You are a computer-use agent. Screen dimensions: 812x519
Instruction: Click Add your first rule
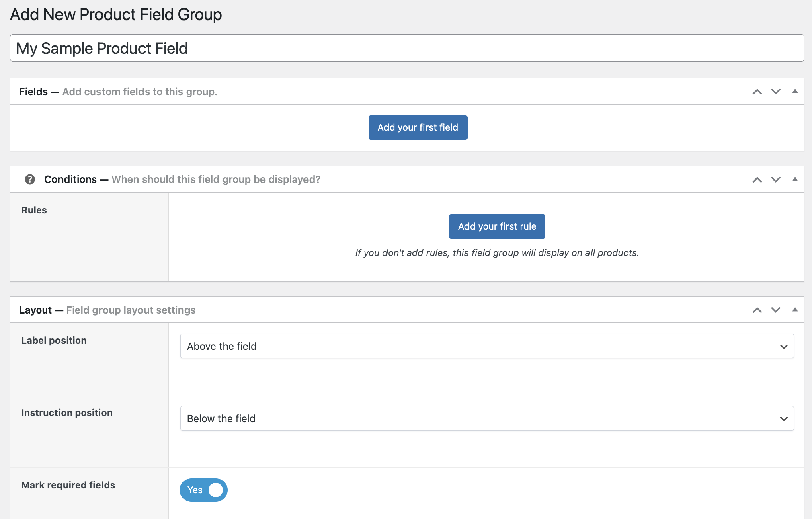click(x=497, y=226)
